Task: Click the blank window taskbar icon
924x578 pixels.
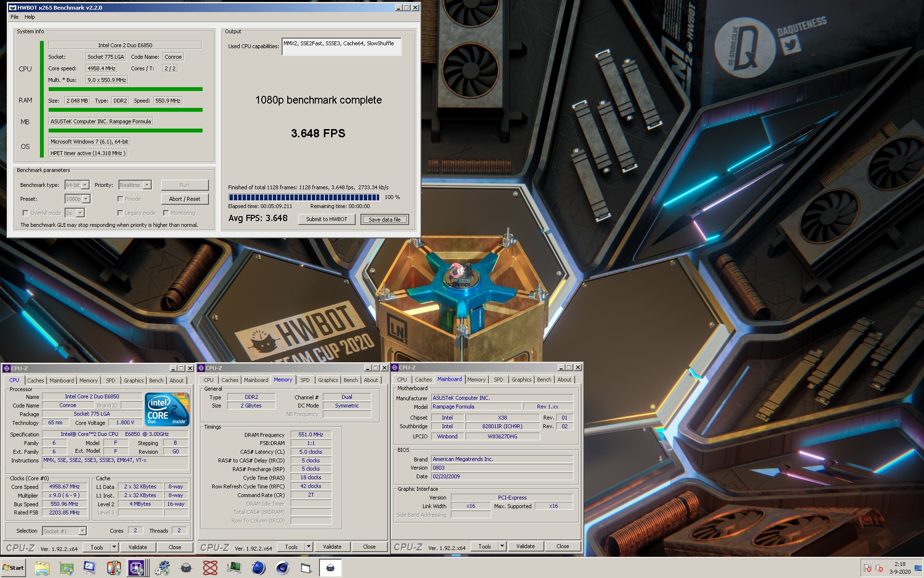Action: pos(307,568)
